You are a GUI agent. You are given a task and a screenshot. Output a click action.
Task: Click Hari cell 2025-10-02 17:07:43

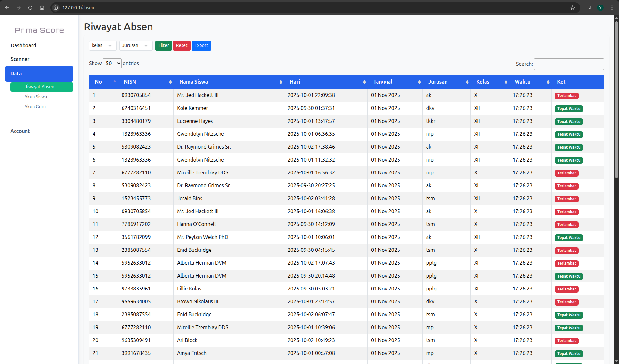pyautogui.click(x=311, y=263)
